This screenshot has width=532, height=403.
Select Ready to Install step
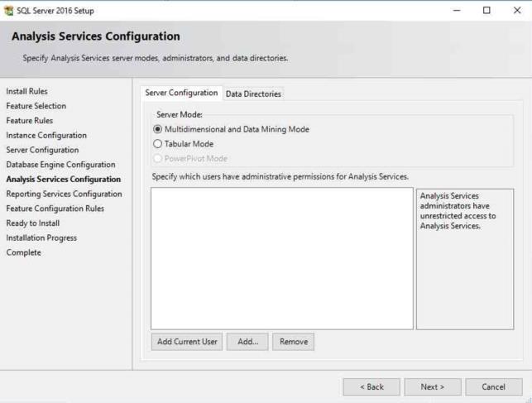[33, 223]
